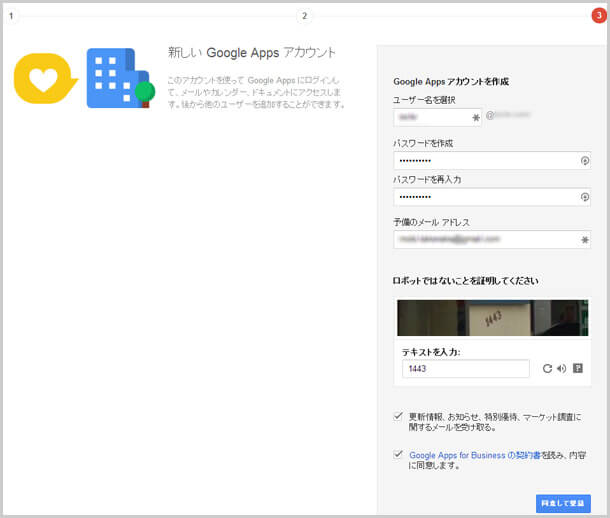This screenshot has width=610, height=518.
Task: Click the captcha image showing 1443
Action: point(493,318)
